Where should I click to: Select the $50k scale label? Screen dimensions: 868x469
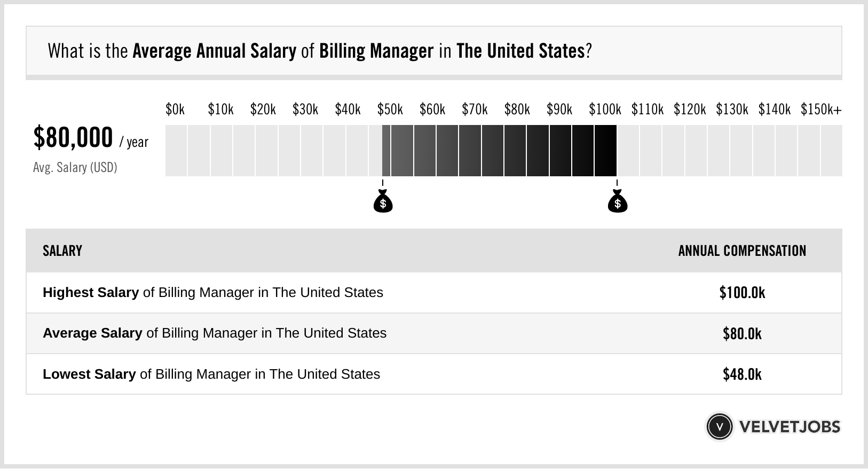click(390, 110)
